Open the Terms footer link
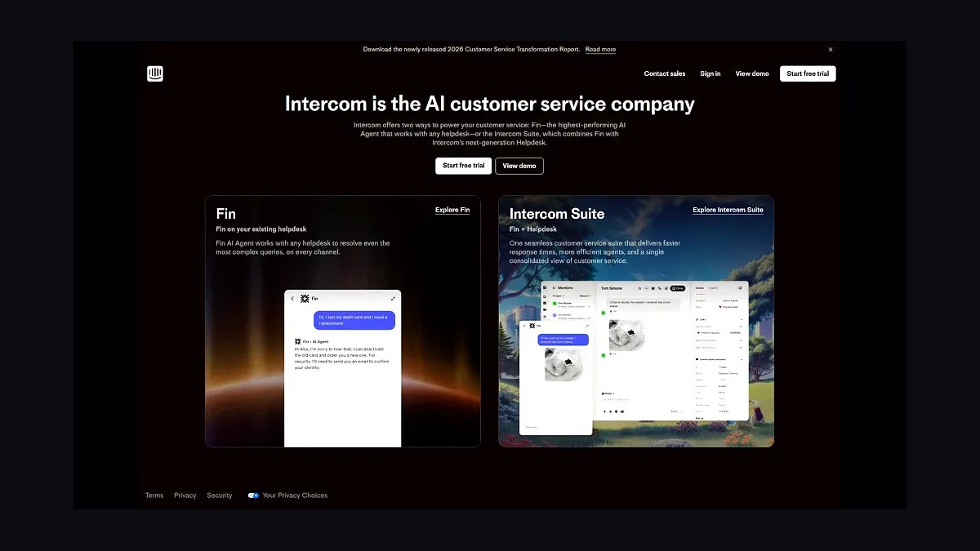The image size is (980, 551). (x=154, y=495)
